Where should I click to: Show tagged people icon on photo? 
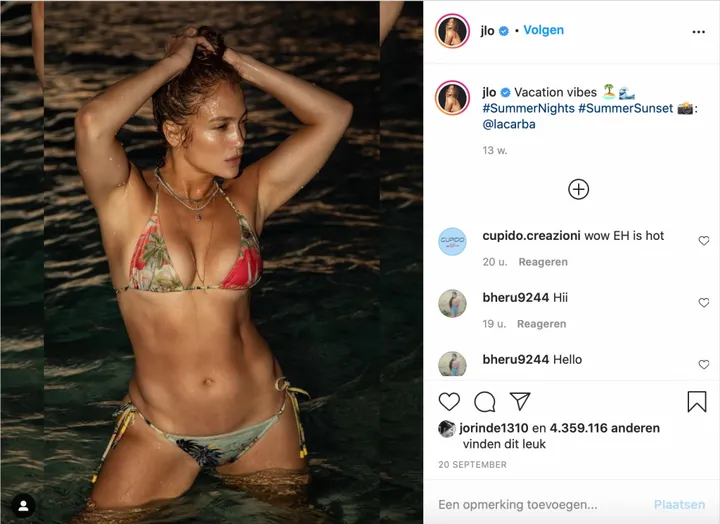click(x=23, y=506)
